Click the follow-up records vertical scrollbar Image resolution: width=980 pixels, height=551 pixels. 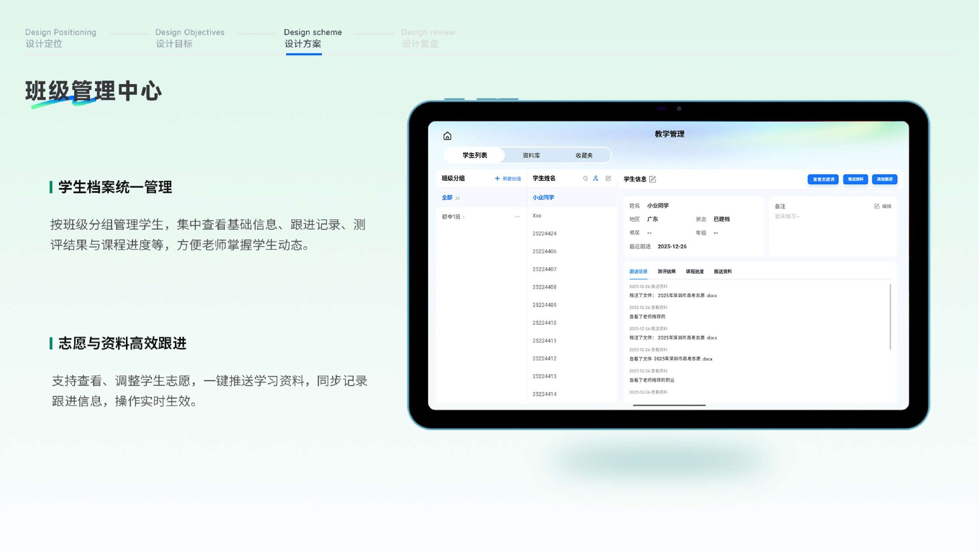point(890,316)
